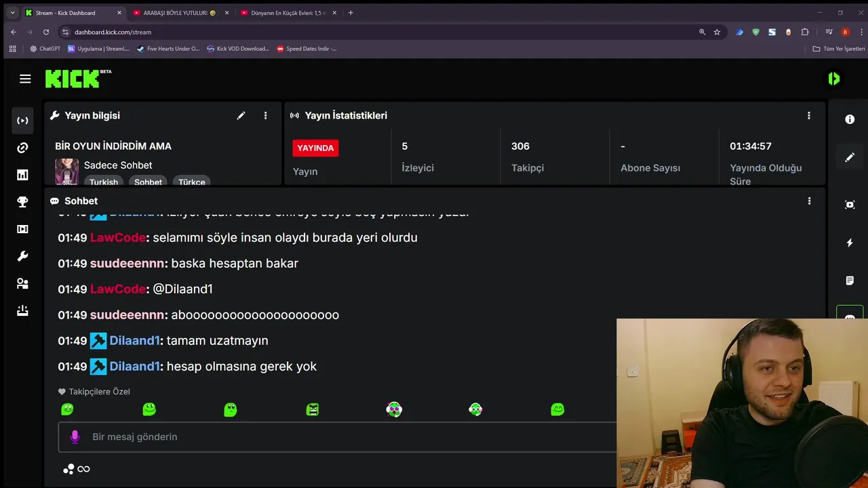Open the apps grid in bookmarks bar
Viewport: 868px width, 488px height.
(x=12, y=49)
